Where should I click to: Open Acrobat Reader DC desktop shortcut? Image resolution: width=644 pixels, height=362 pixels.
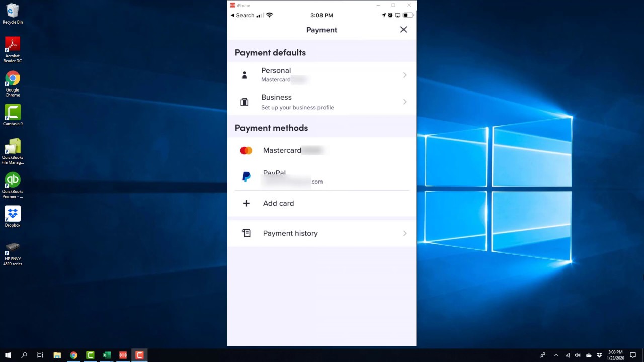(13, 50)
